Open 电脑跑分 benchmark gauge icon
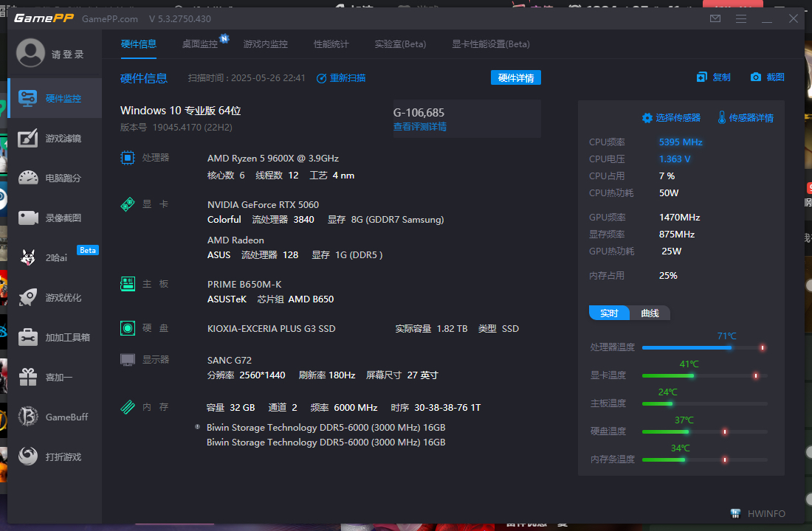This screenshot has width=812, height=531. pyautogui.click(x=28, y=178)
